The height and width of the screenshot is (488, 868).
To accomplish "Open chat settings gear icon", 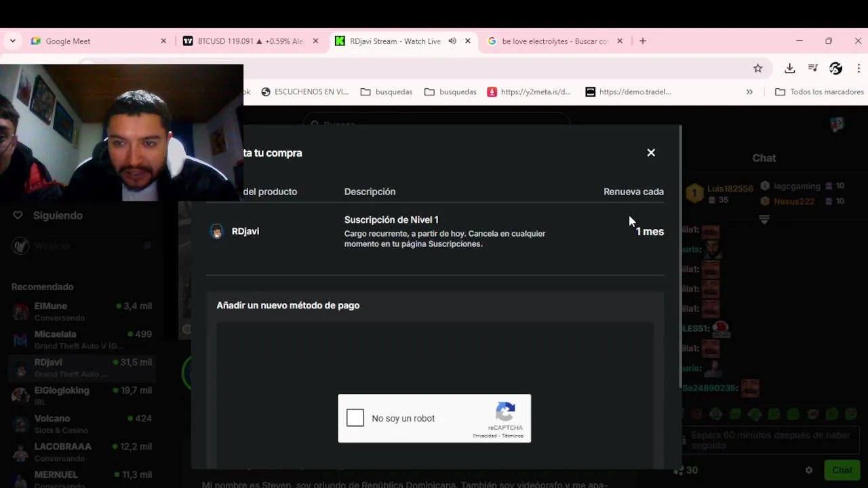I will (809, 470).
